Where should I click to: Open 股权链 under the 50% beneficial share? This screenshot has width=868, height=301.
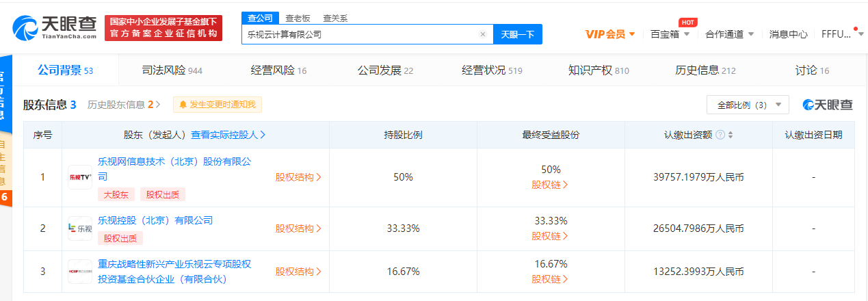tap(550, 185)
